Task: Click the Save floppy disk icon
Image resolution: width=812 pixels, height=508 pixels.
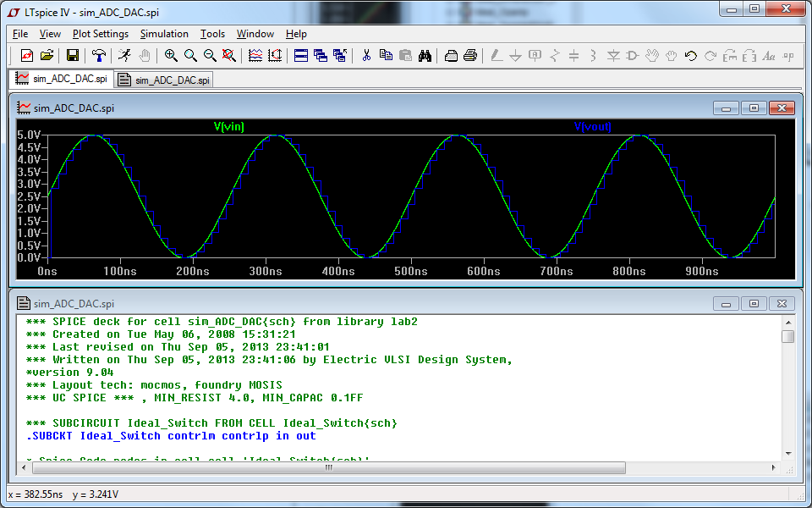Action: (73, 56)
